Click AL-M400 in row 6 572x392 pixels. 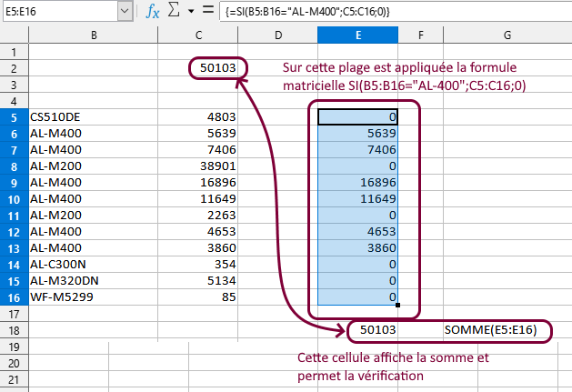94,134
